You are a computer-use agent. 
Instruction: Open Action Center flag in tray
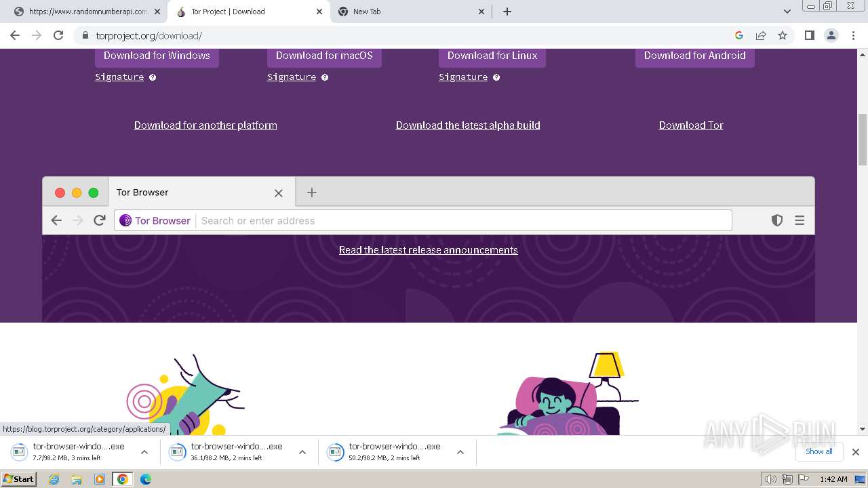click(x=804, y=479)
